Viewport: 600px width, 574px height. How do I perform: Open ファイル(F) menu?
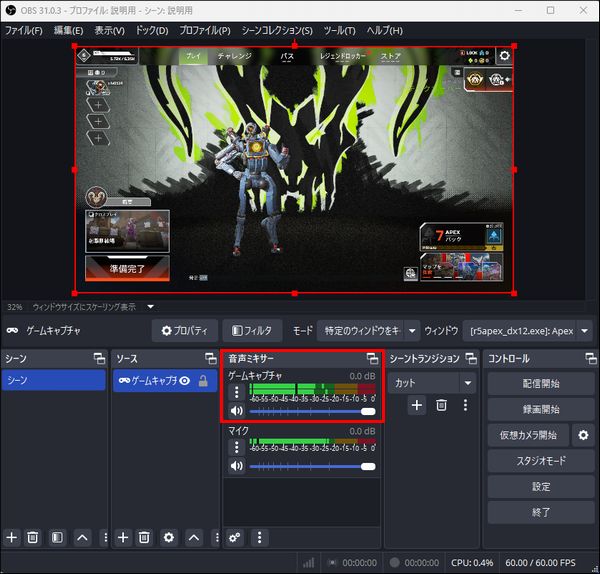point(24,30)
